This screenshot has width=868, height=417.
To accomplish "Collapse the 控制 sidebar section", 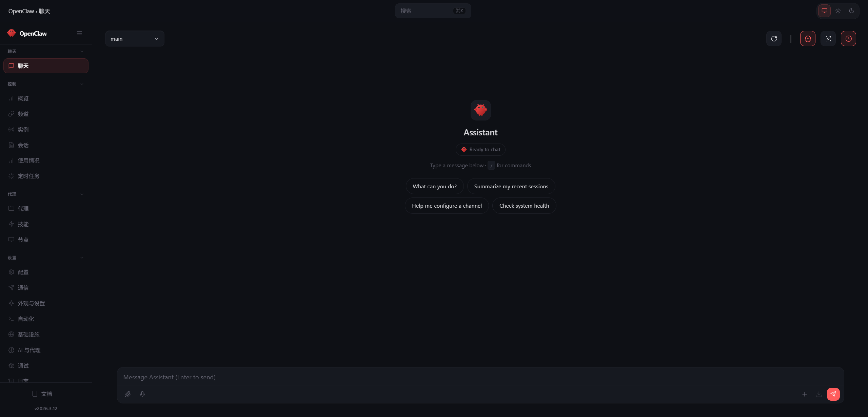I will tap(82, 84).
